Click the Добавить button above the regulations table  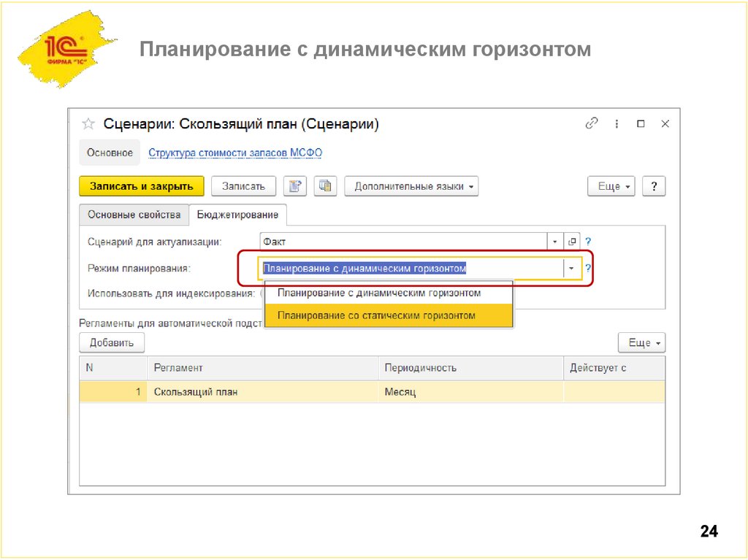(x=111, y=342)
